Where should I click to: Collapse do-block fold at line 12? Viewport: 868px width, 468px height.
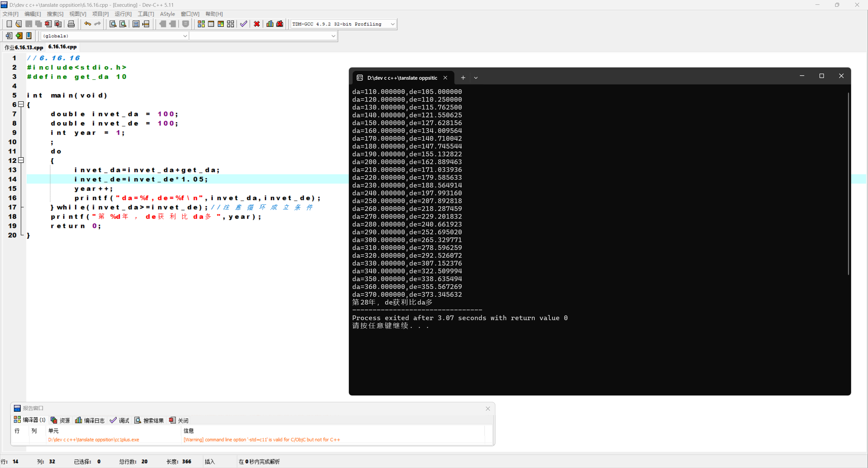21,160
